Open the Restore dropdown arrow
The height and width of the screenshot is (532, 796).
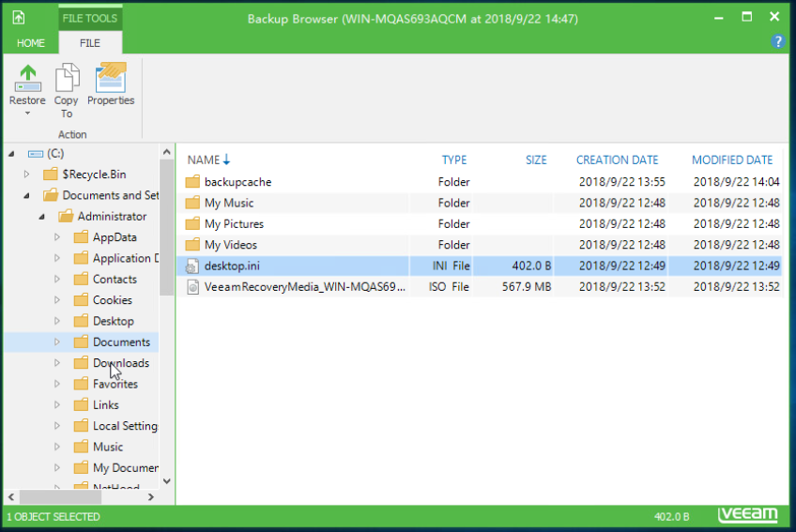27,114
